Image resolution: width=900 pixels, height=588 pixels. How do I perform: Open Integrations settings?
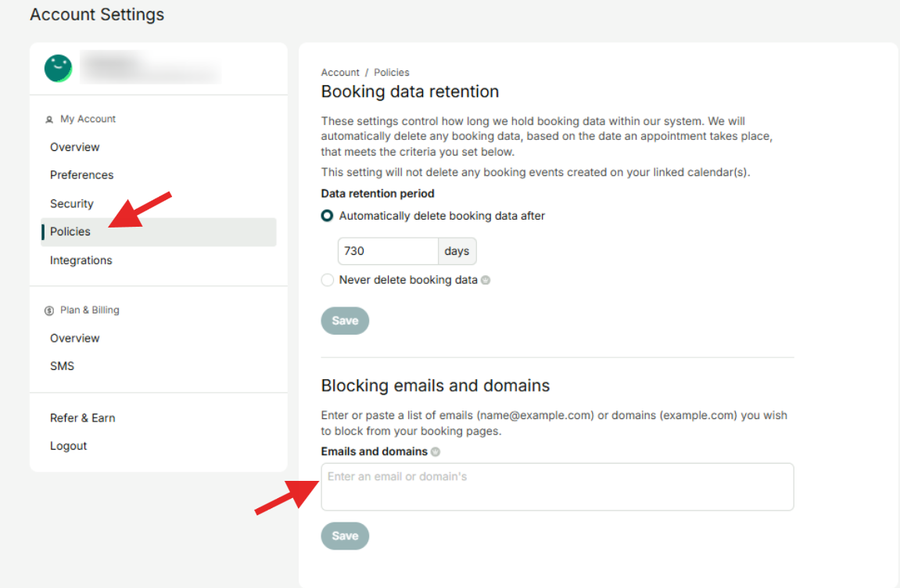[x=81, y=260]
